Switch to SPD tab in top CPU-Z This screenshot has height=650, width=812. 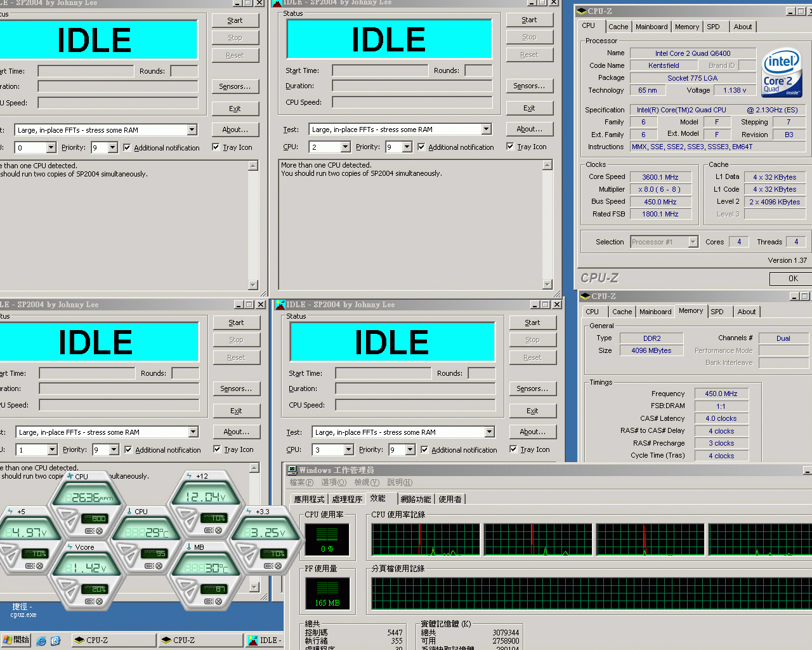point(713,27)
